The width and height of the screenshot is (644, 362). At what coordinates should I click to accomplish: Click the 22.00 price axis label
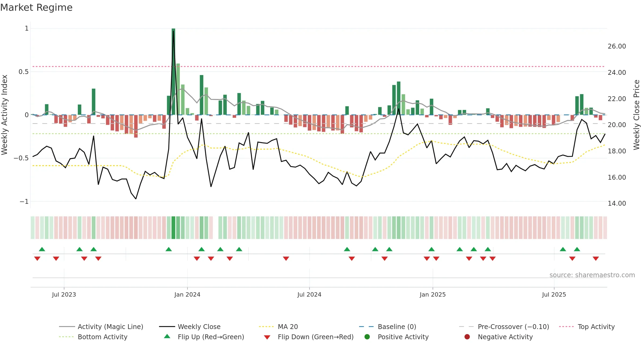[617, 99]
